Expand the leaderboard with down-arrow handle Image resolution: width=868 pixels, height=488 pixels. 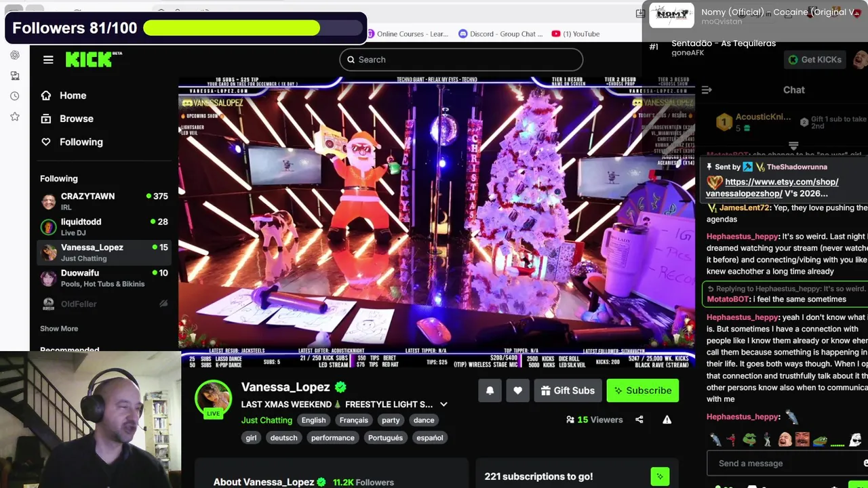pos(793,146)
